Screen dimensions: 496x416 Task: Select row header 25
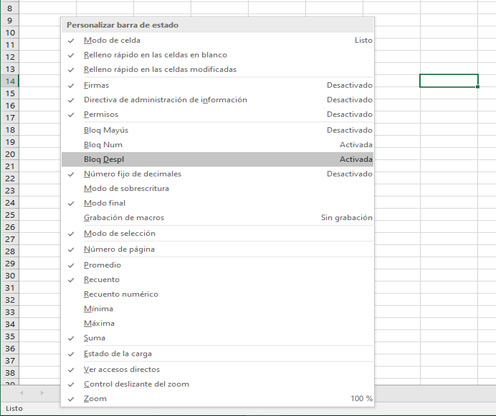point(10,215)
